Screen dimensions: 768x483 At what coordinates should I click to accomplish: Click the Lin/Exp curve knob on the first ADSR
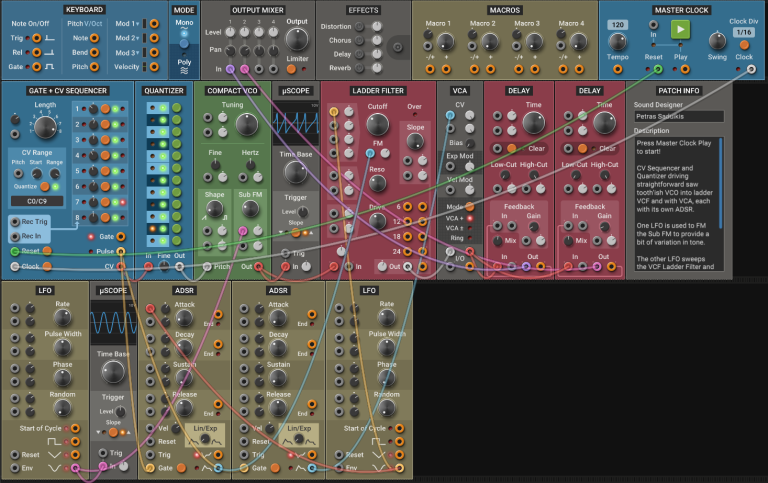pyautogui.click(x=205, y=439)
